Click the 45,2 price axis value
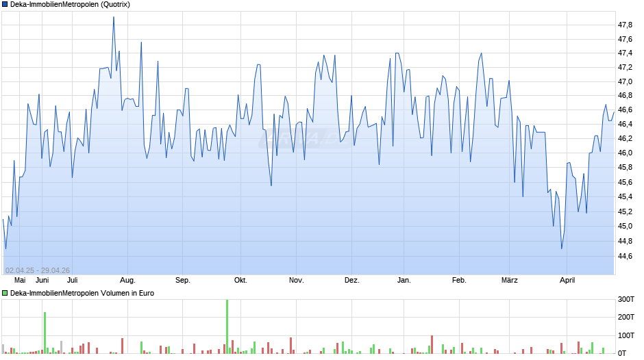This screenshot has width=644, height=360. tap(625, 211)
